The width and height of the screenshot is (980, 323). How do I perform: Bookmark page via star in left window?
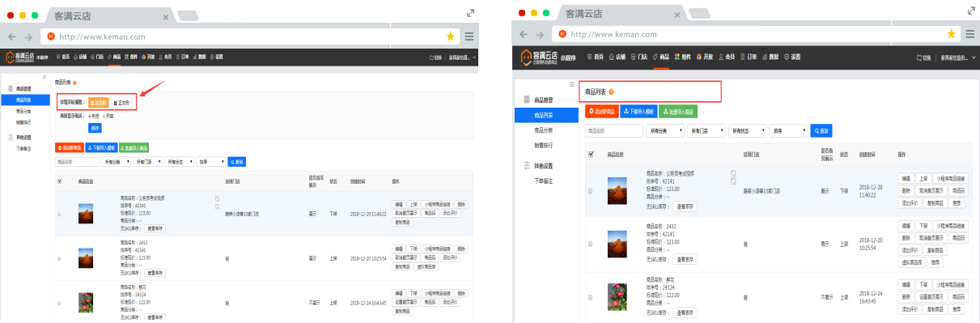click(450, 36)
